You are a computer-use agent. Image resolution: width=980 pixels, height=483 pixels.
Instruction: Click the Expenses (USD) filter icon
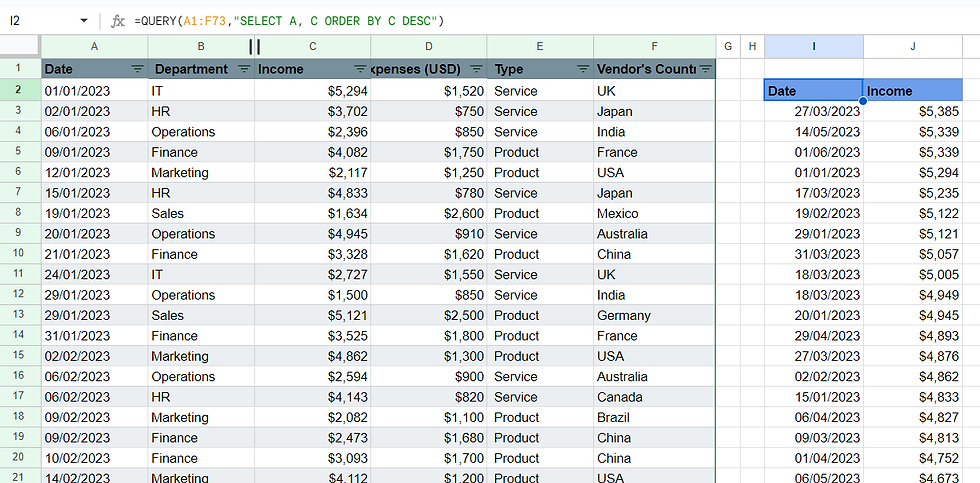477,69
